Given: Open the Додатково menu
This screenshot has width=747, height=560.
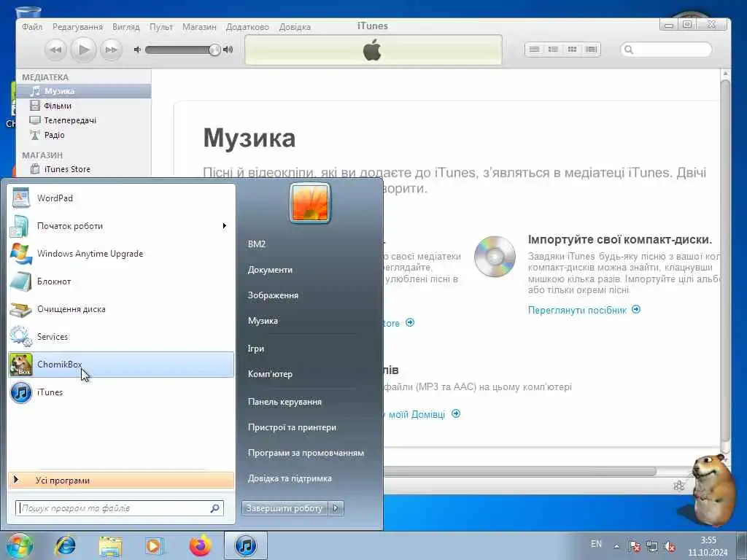Looking at the screenshot, I should point(247,27).
